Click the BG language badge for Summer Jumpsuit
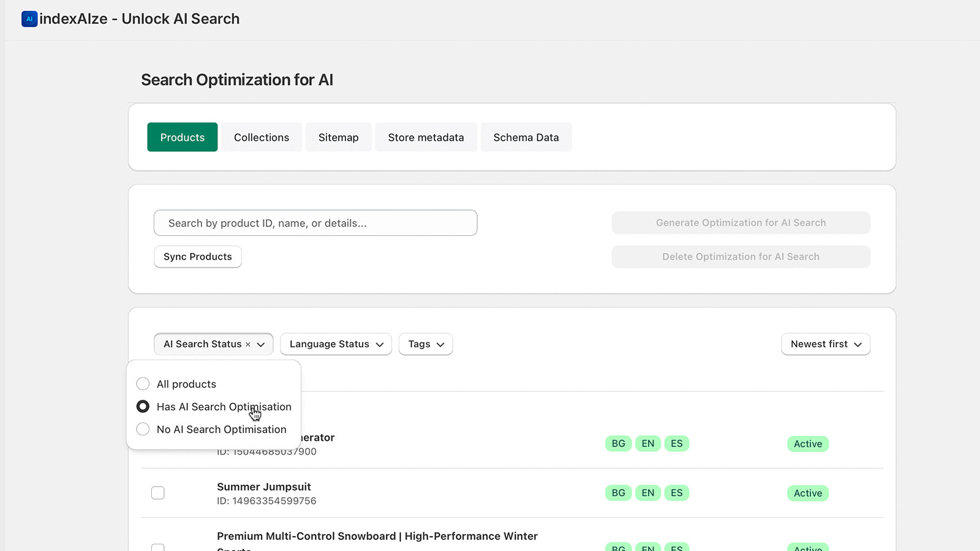Viewport: 980px width, 551px height. 618,493
